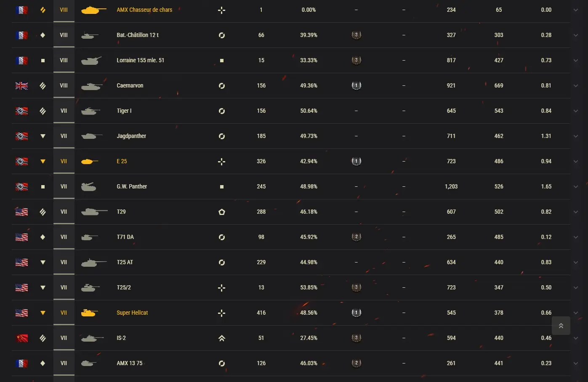The height and width of the screenshot is (382, 588).
Task: Click the double chevron icon on IS-2 row
Action: click(x=222, y=338)
